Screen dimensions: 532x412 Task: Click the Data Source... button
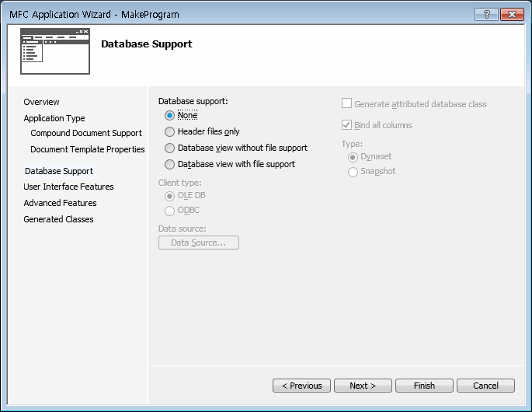[x=199, y=243]
